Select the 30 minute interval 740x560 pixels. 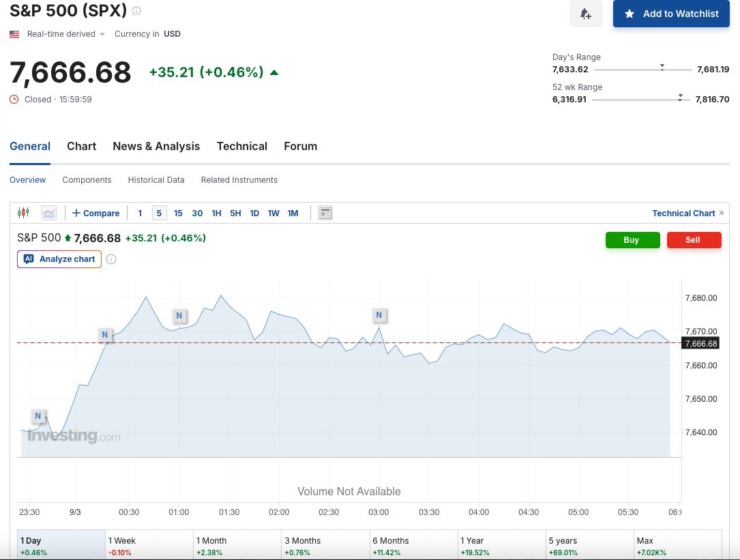pyautogui.click(x=197, y=213)
